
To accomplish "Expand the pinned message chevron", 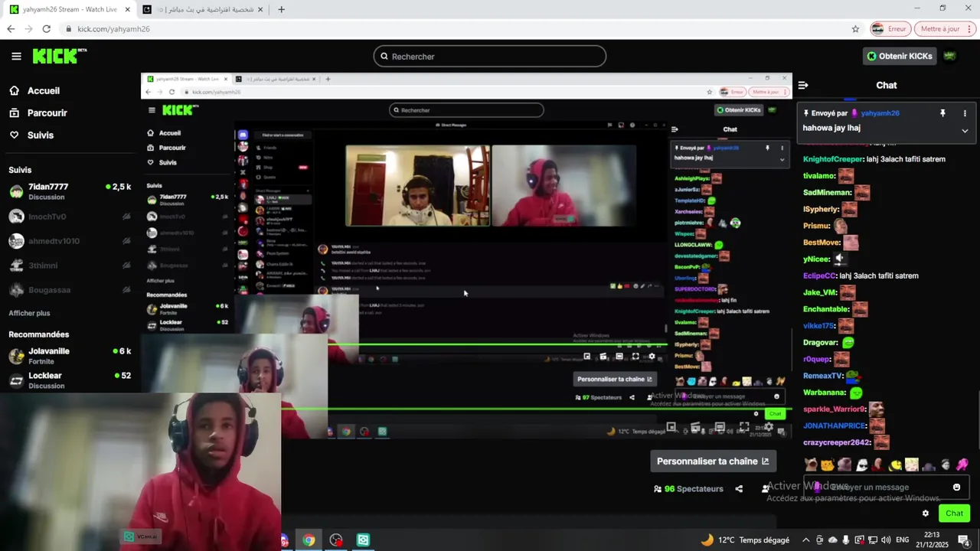I will [965, 131].
